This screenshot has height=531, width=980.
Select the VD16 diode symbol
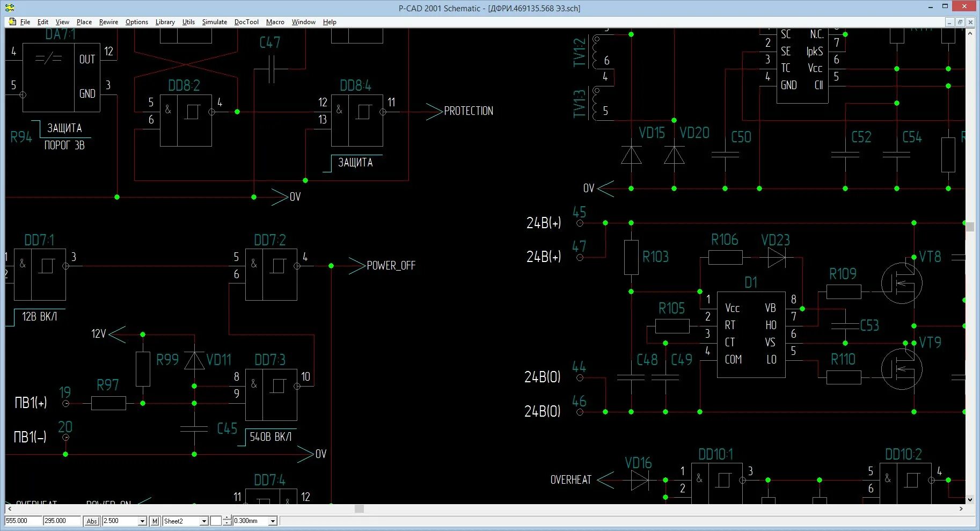click(x=640, y=480)
